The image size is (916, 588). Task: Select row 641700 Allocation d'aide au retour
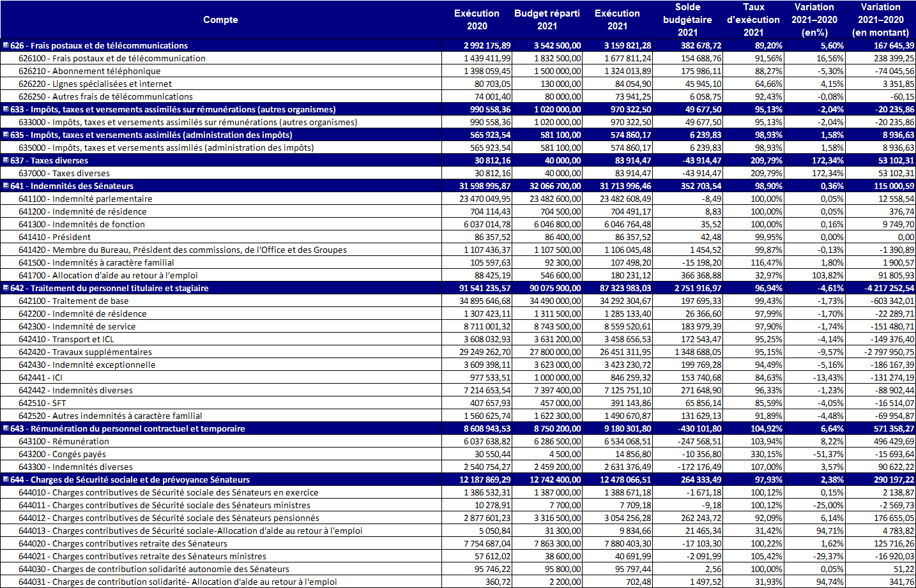click(x=125, y=275)
